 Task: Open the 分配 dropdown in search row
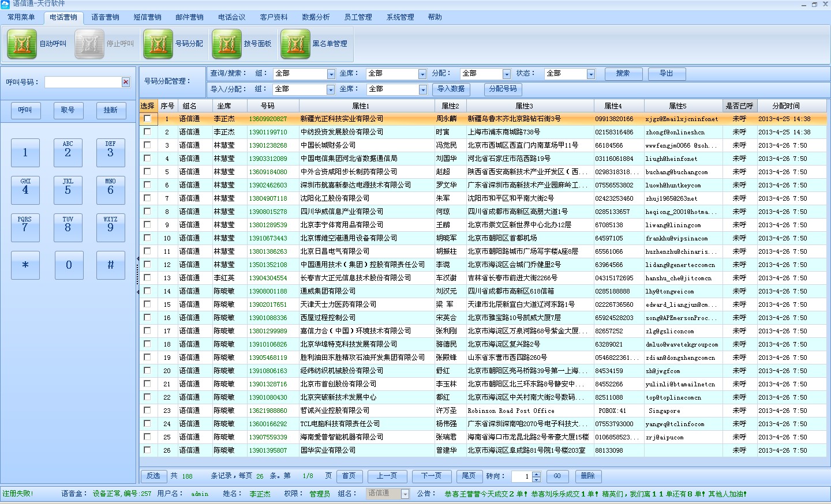(x=507, y=74)
